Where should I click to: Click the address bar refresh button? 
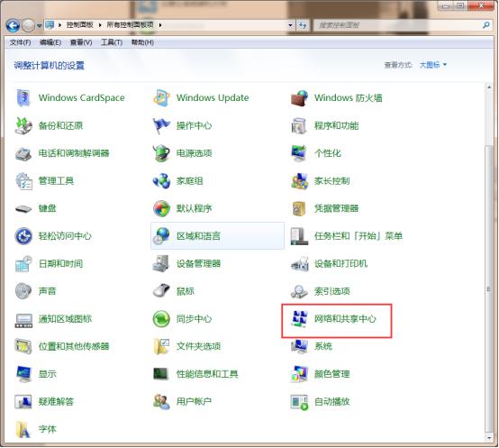pos(303,25)
